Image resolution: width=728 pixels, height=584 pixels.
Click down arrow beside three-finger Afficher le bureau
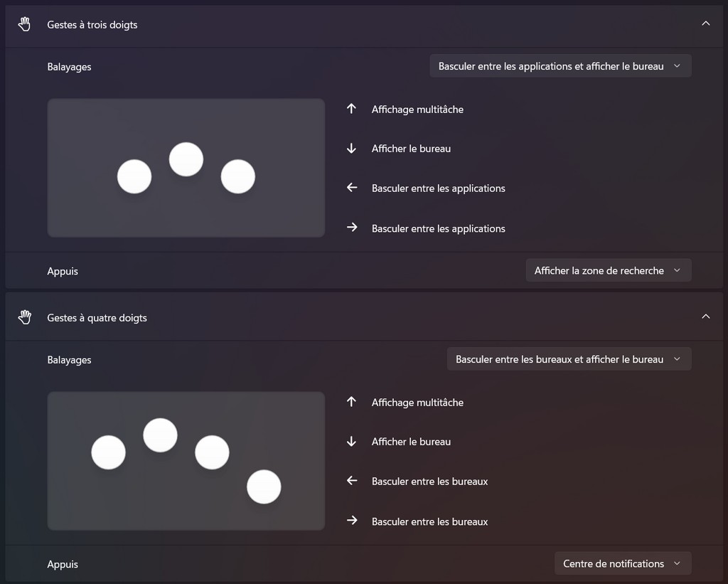tap(351, 149)
